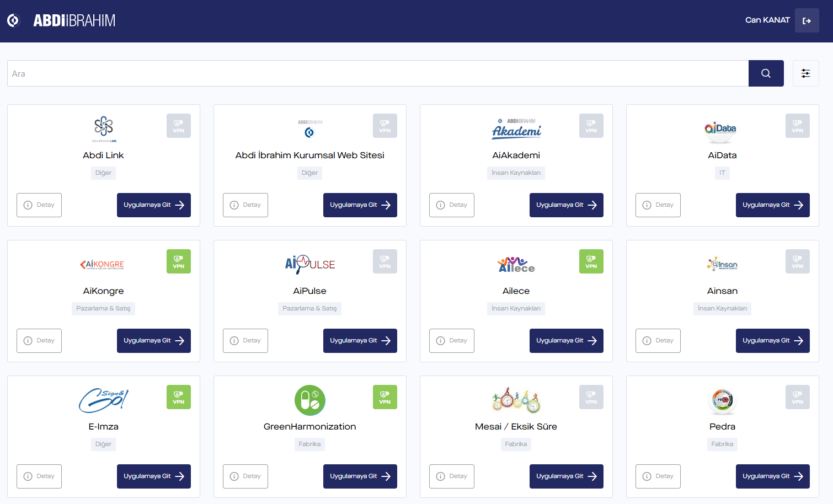This screenshot has height=504, width=833.
Task: Click the gray VPN badge on AiData
Action: pyautogui.click(x=797, y=126)
